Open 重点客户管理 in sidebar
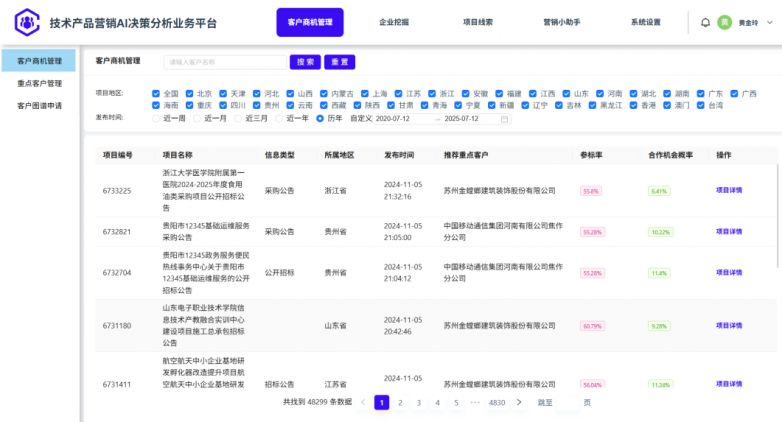The height and width of the screenshot is (422, 782). click(x=39, y=83)
